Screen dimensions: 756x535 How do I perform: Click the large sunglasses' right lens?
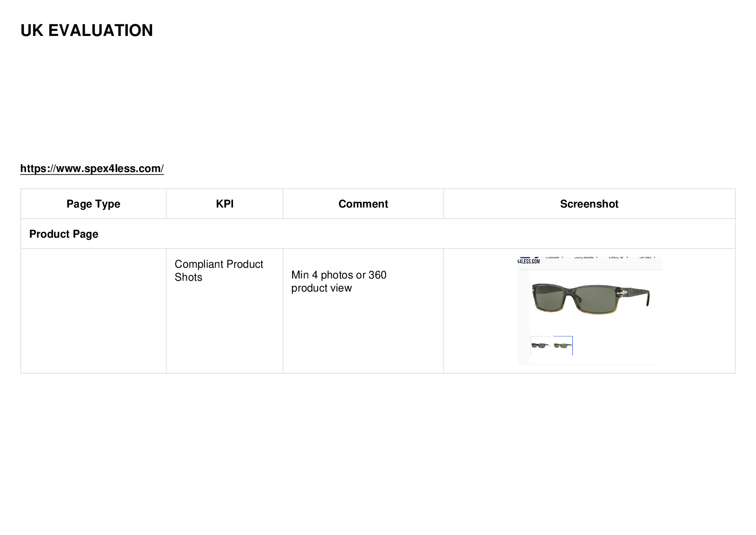coord(596,299)
